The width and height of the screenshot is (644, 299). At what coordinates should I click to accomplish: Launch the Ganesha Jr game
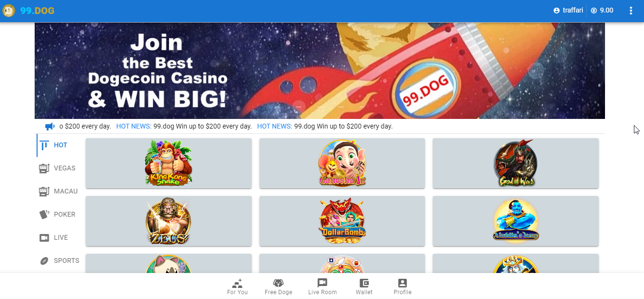click(342, 163)
